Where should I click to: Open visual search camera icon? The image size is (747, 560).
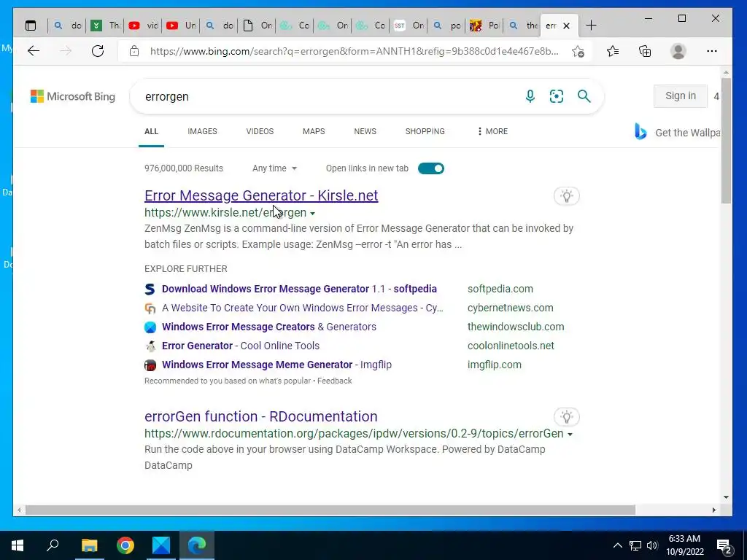[x=557, y=96]
